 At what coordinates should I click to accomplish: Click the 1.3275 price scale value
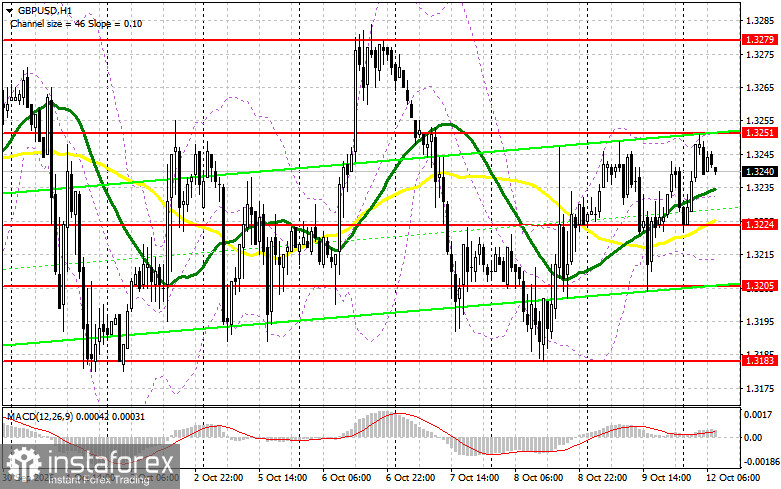coord(761,54)
